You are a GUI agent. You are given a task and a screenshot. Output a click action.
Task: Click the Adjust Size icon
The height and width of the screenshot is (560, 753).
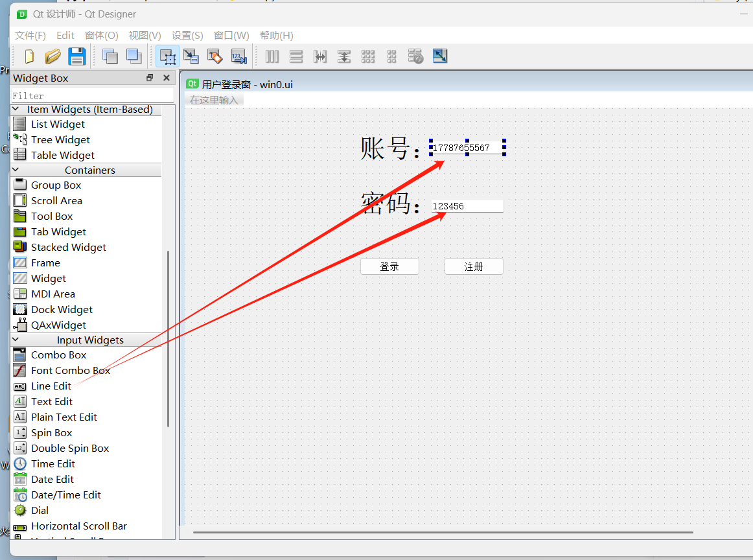pos(440,56)
